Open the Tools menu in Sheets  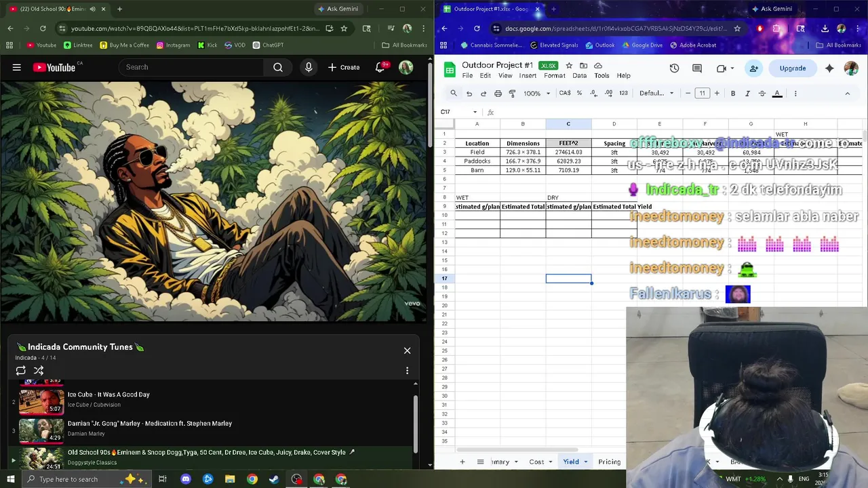click(x=601, y=76)
